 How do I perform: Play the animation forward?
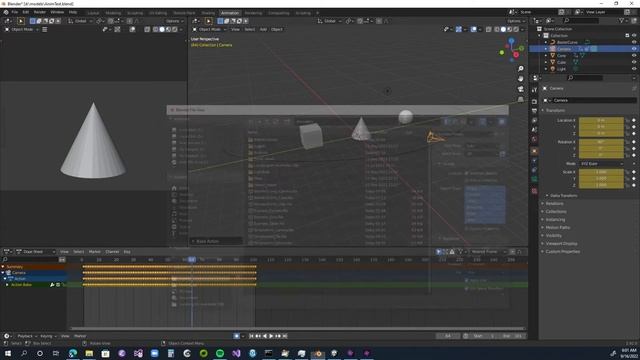(271, 336)
